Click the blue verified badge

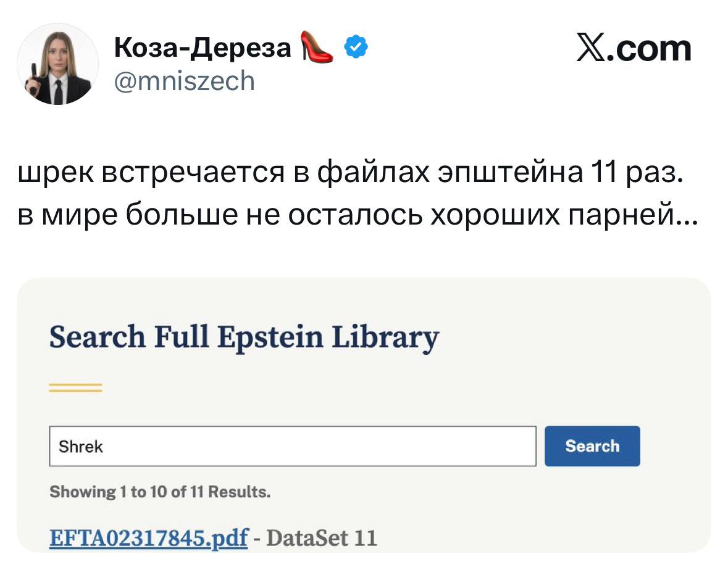click(357, 48)
